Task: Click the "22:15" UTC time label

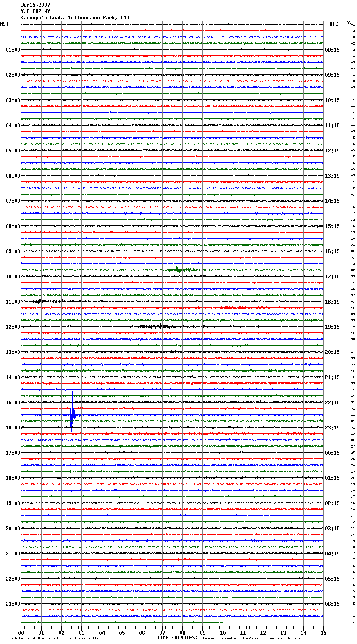Action: click(x=332, y=403)
